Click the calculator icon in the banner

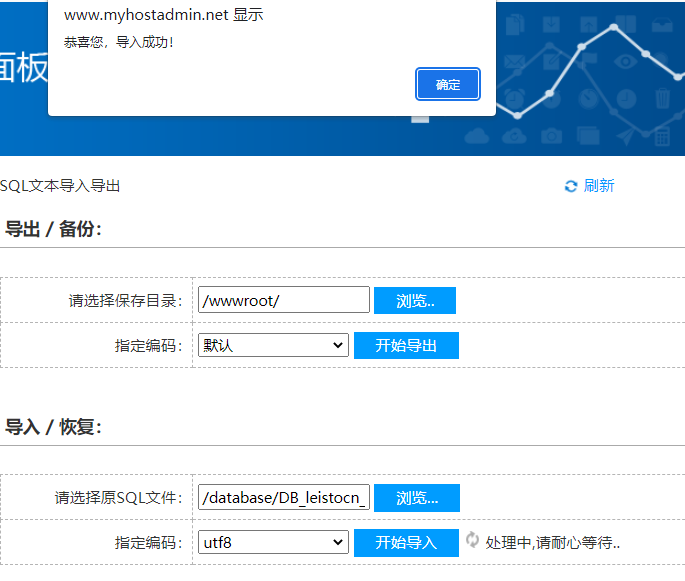tap(661, 134)
